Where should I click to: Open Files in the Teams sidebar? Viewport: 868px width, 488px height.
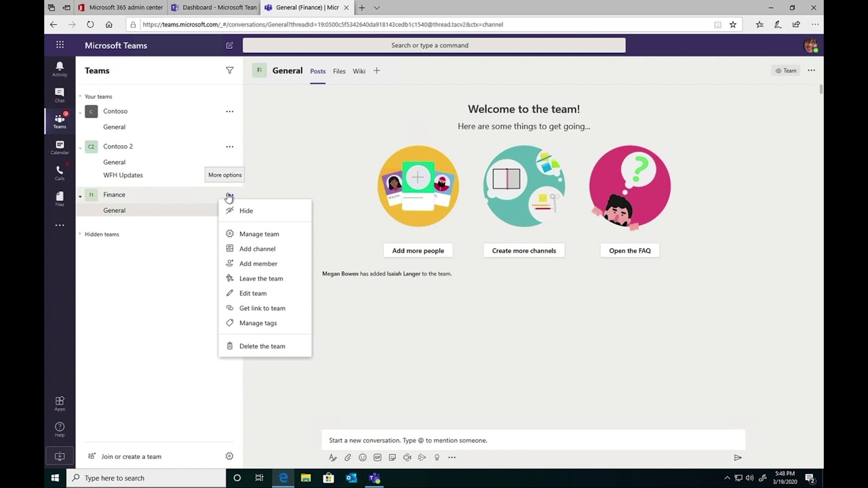[x=60, y=199]
